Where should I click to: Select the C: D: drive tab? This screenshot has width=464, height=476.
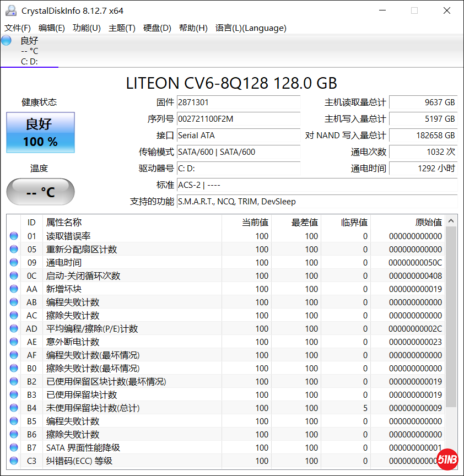pyautogui.click(x=29, y=61)
